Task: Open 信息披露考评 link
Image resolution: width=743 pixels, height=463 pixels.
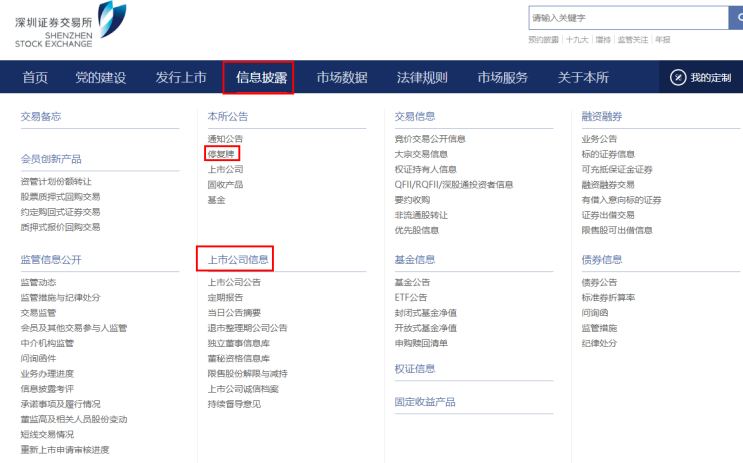Action: [47, 389]
